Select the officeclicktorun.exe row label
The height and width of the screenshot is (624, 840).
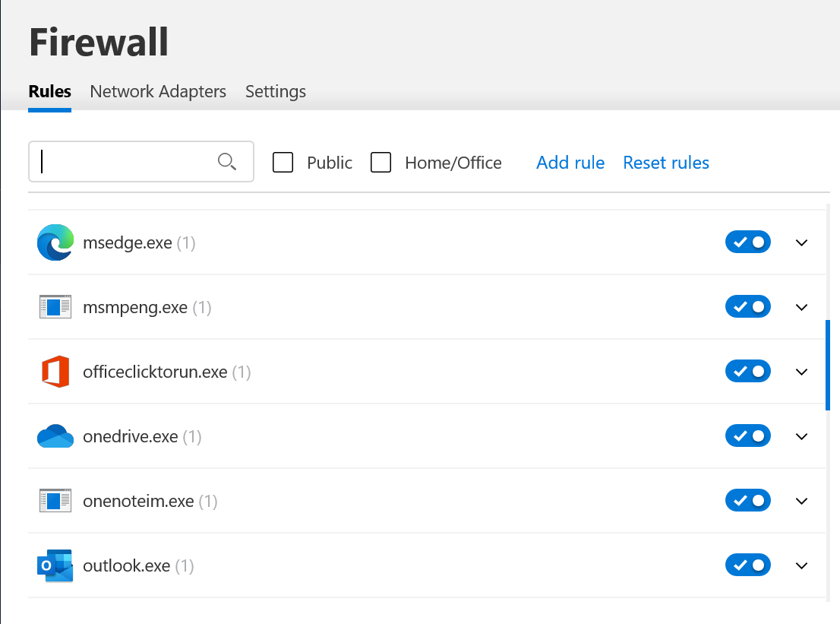pyautogui.click(x=167, y=372)
